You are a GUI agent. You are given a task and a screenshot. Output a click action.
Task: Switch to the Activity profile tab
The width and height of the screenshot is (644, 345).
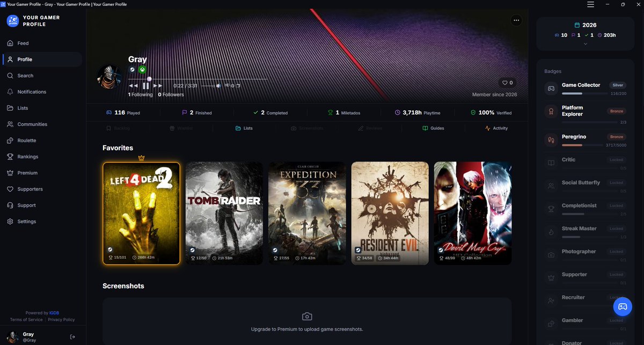click(x=496, y=128)
